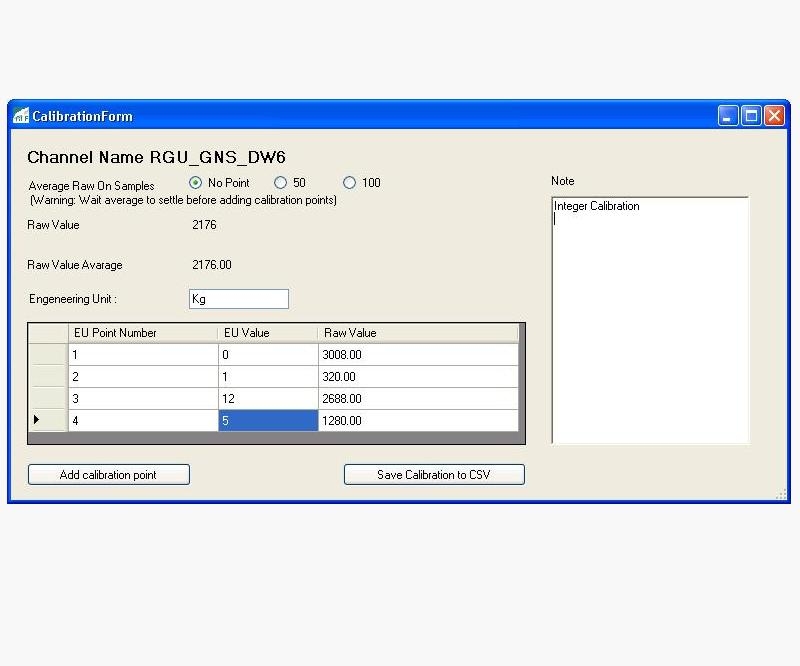The image size is (800, 666).
Task: Select row header with current-row arrow
Action: coord(47,421)
